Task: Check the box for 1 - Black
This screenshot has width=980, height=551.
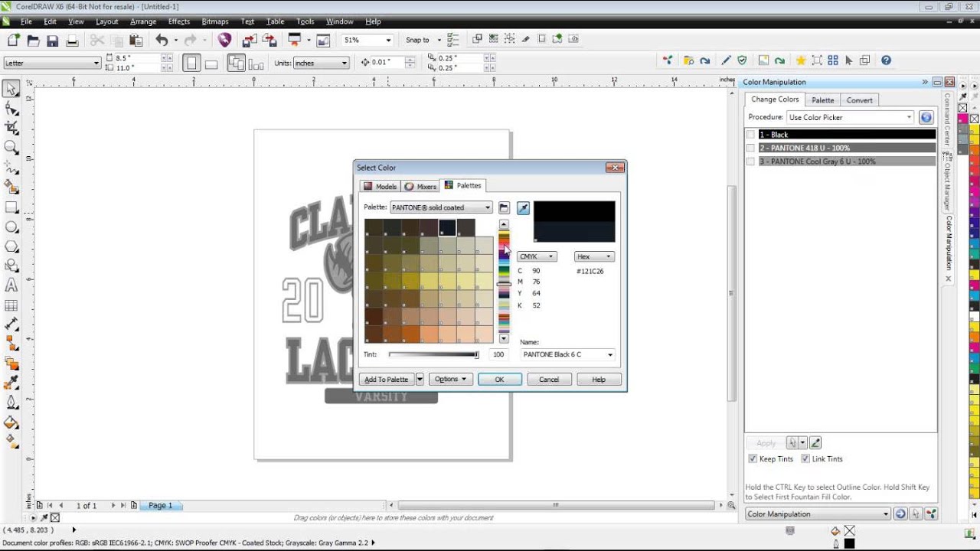Action: pos(751,135)
